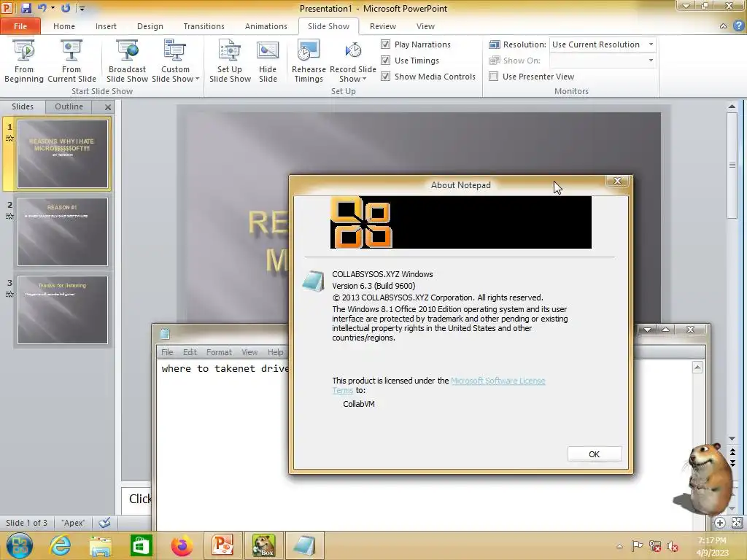
Task: Open the Store app from taskbar
Action: (x=141, y=545)
